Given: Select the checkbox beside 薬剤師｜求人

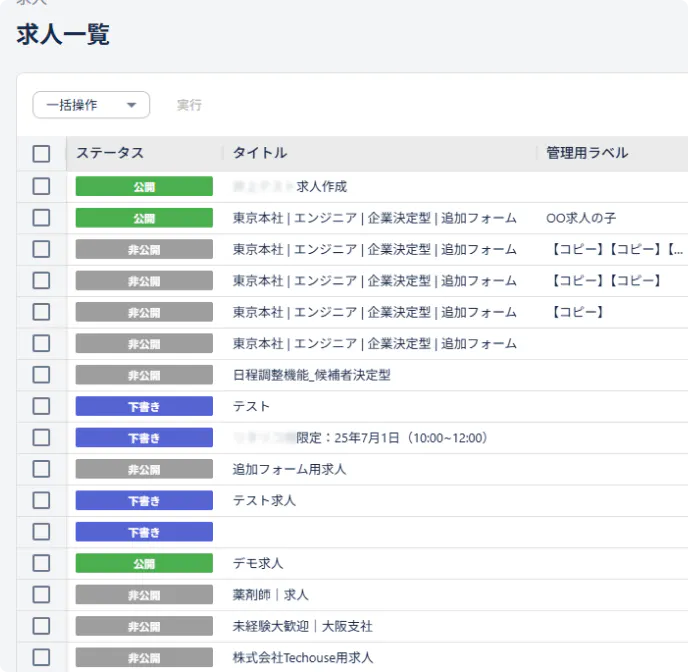Looking at the screenshot, I should tap(41, 594).
